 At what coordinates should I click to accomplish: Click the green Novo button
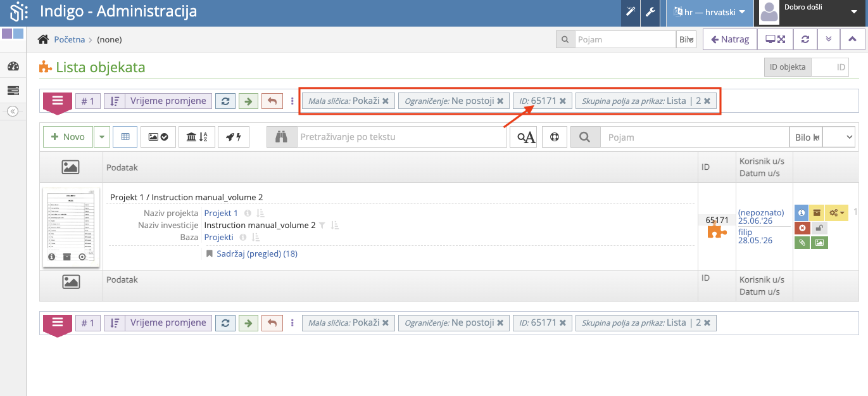pyautogui.click(x=68, y=137)
